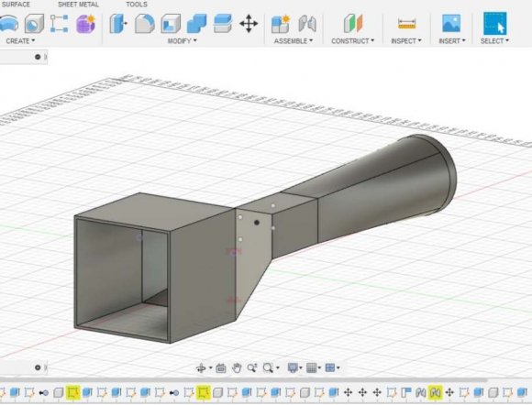Select the Fillet tool
Image resolution: width=532 pixels, height=405 pixels.
coord(145,24)
